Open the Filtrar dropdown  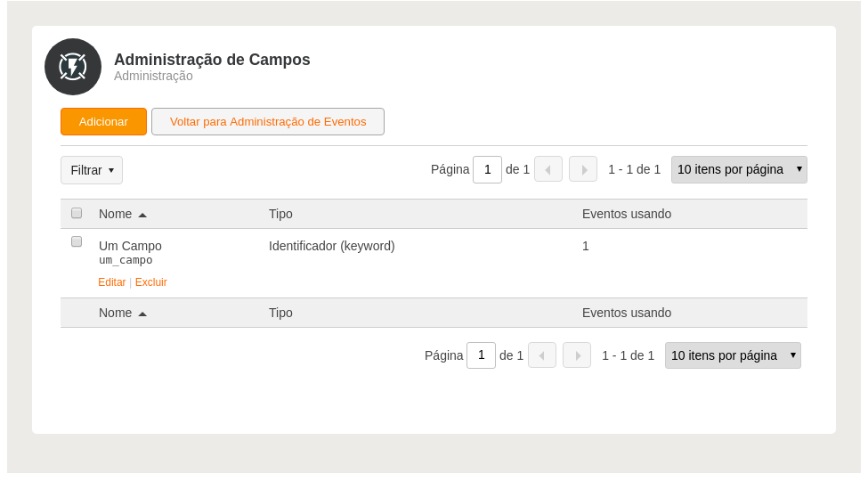click(x=92, y=170)
